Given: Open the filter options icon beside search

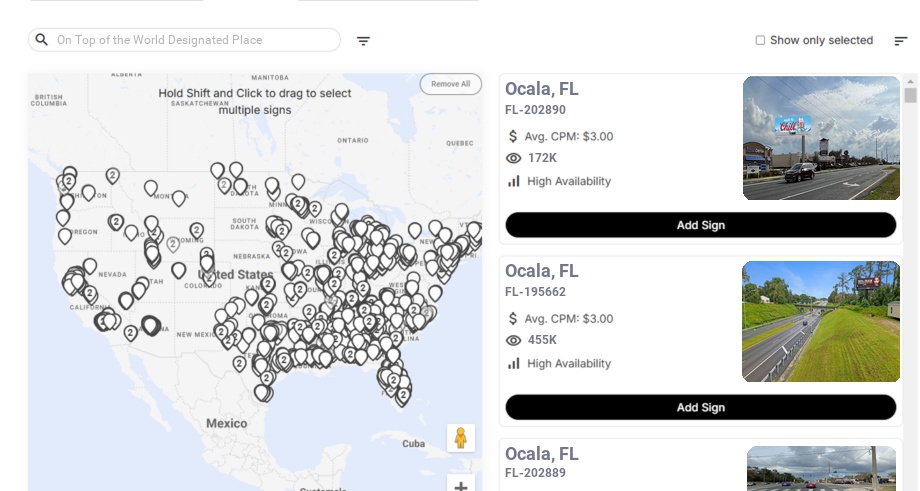Looking at the screenshot, I should (x=363, y=41).
